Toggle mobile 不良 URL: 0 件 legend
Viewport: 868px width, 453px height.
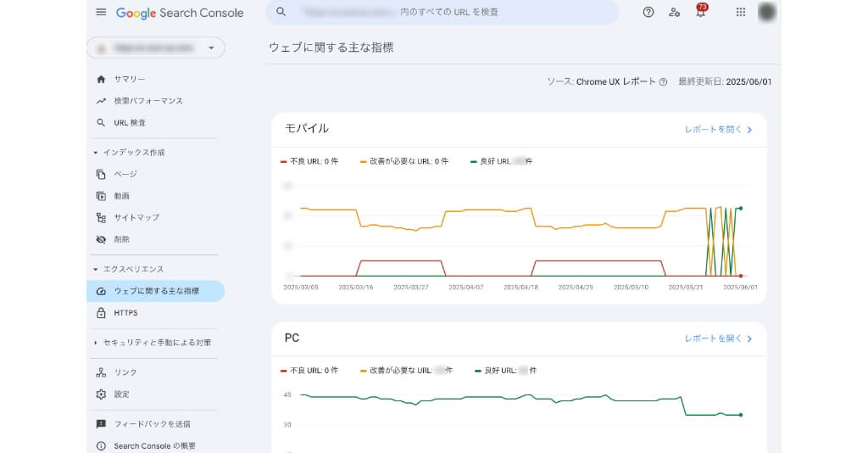pyautogui.click(x=309, y=162)
